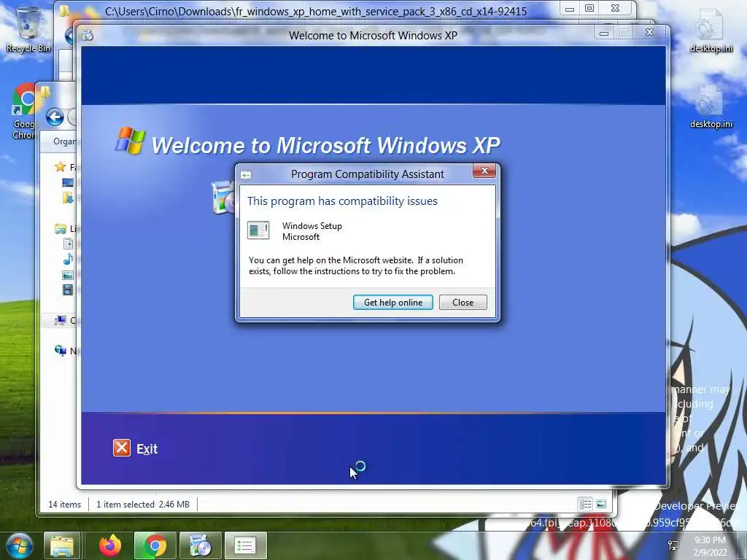Select the Music library icon
This screenshot has width=747, height=560.
click(68, 259)
